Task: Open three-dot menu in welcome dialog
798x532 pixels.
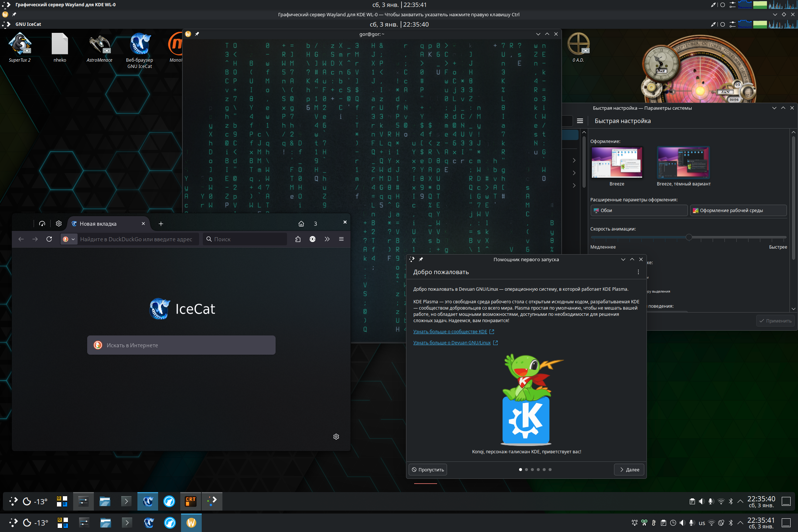Action: click(638, 272)
